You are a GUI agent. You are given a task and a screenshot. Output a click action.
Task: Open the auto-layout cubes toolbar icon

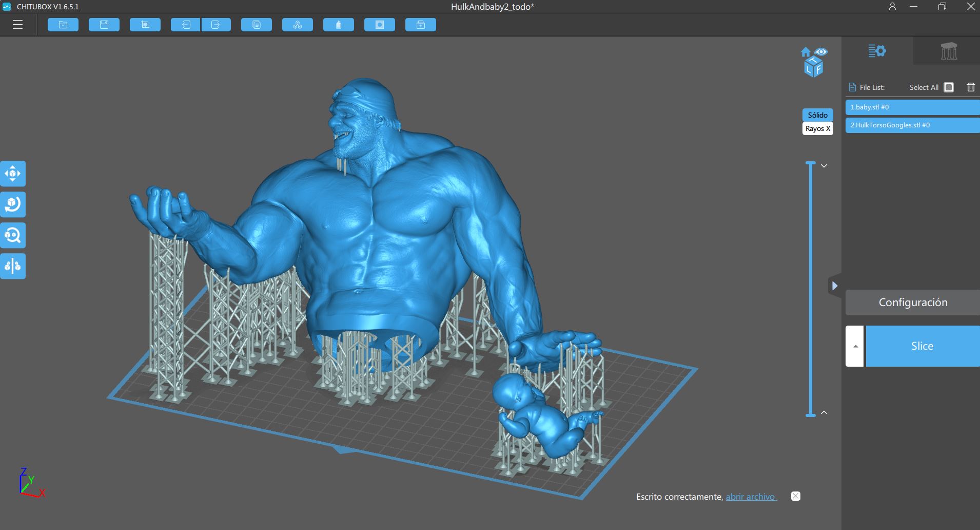pyautogui.click(x=298, y=24)
